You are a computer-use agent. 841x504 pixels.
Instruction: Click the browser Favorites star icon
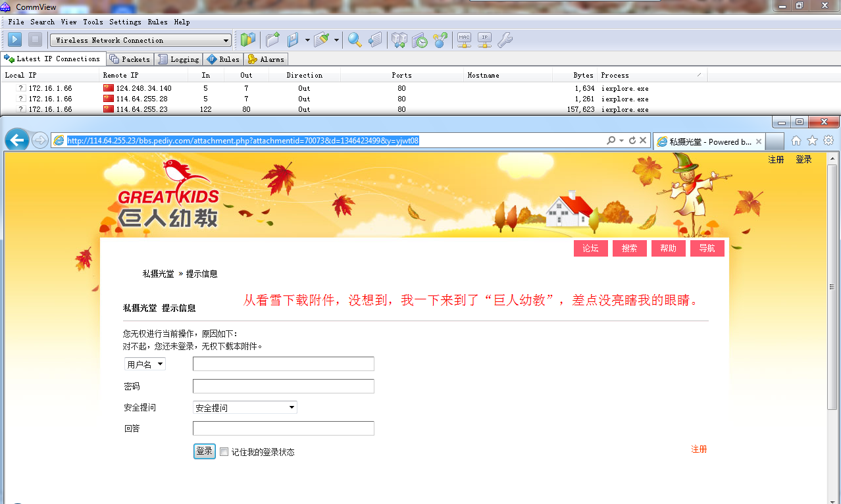[x=812, y=140]
